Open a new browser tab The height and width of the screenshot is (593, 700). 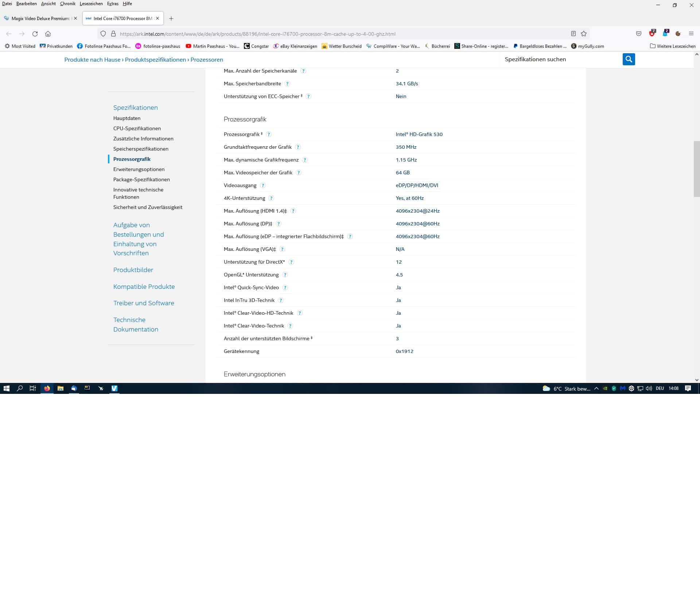click(x=171, y=19)
